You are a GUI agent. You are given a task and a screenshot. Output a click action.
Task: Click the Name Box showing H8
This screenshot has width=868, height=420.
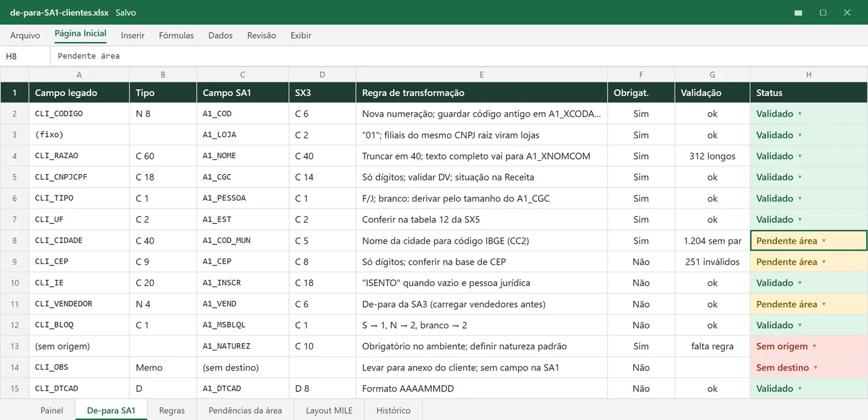pyautogui.click(x=25, y=56)
